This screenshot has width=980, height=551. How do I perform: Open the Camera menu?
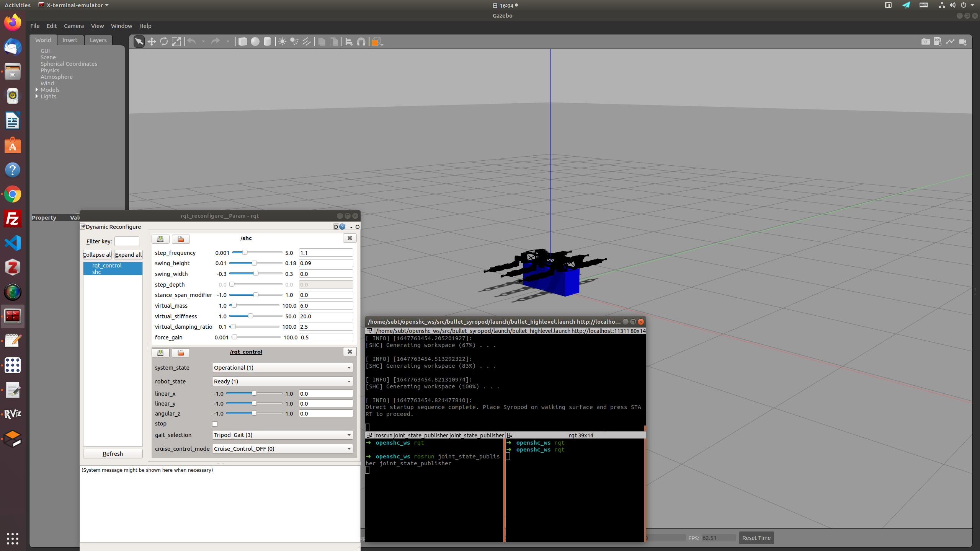[x=73, y=26]
